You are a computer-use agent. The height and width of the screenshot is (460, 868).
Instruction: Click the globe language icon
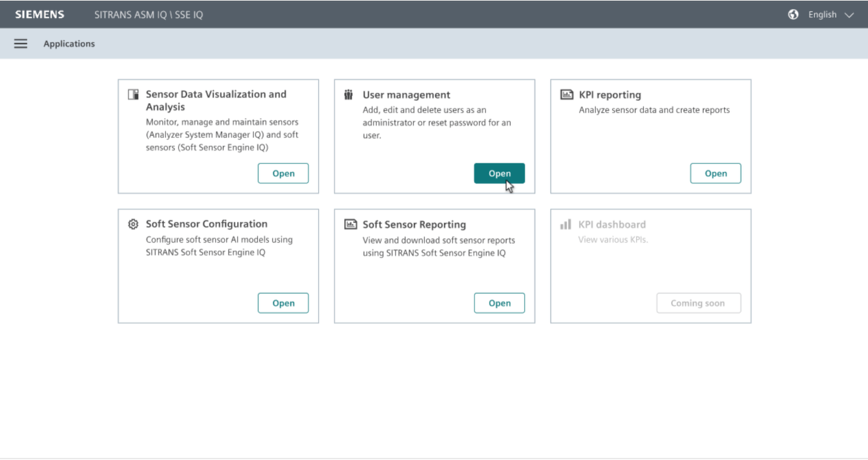coord(793,14)
